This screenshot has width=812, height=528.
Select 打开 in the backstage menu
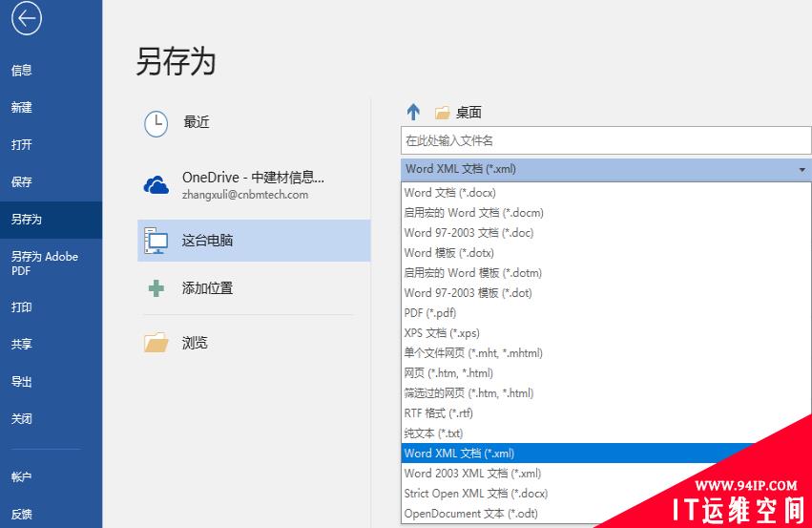point(51,144)
